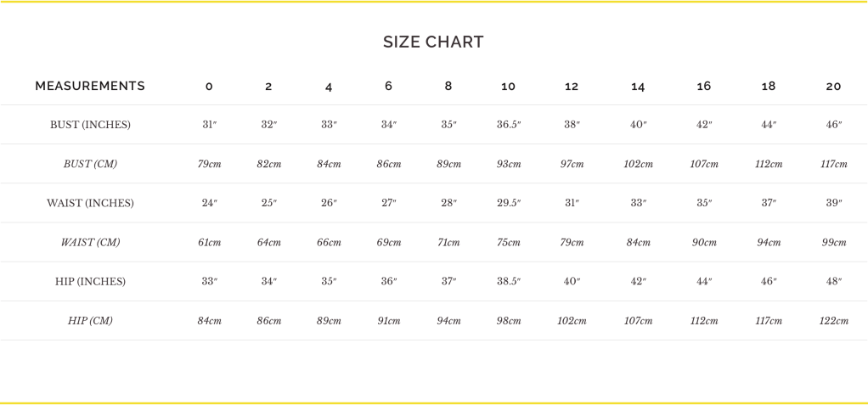The image size is (868, 405).
Task: Select the size 20 column header
Action: click(x=833, y=87)
